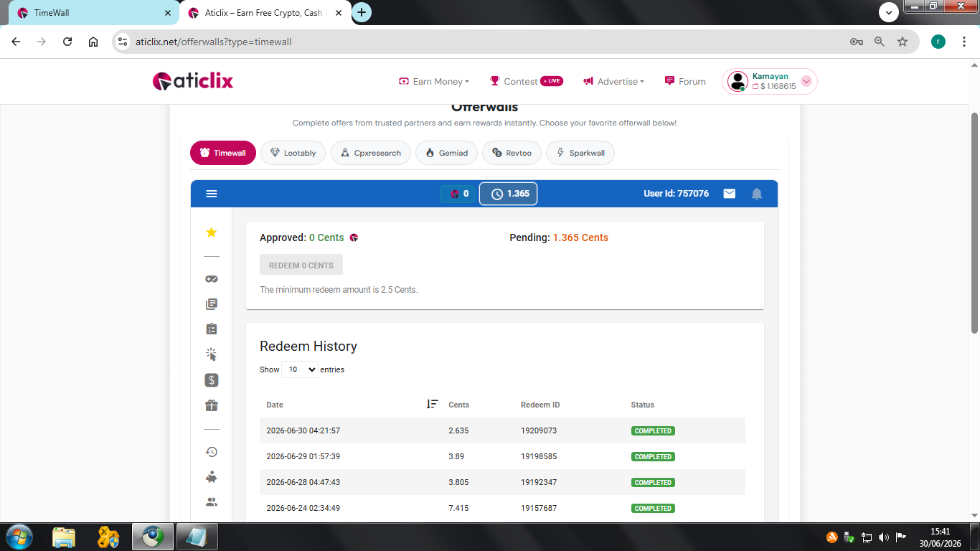Open the notifications bell icon
The image size is (980, 551).
(x=757, y=194)
